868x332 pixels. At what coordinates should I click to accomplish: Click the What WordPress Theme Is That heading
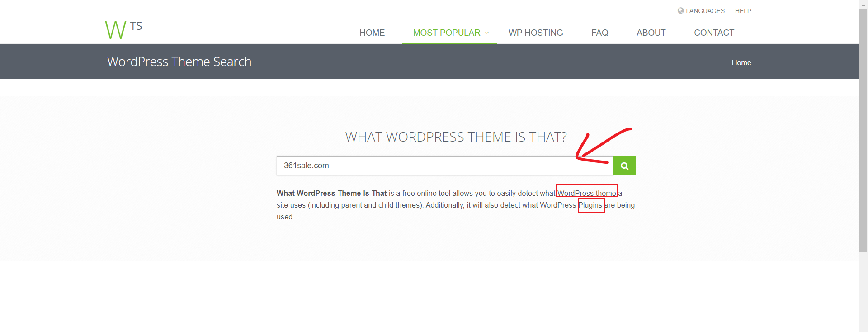(456, 137)
